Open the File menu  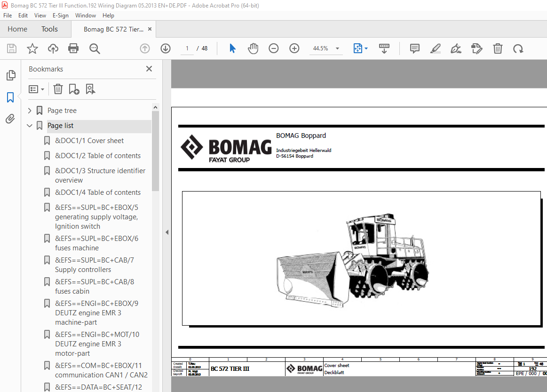[8, 16]
